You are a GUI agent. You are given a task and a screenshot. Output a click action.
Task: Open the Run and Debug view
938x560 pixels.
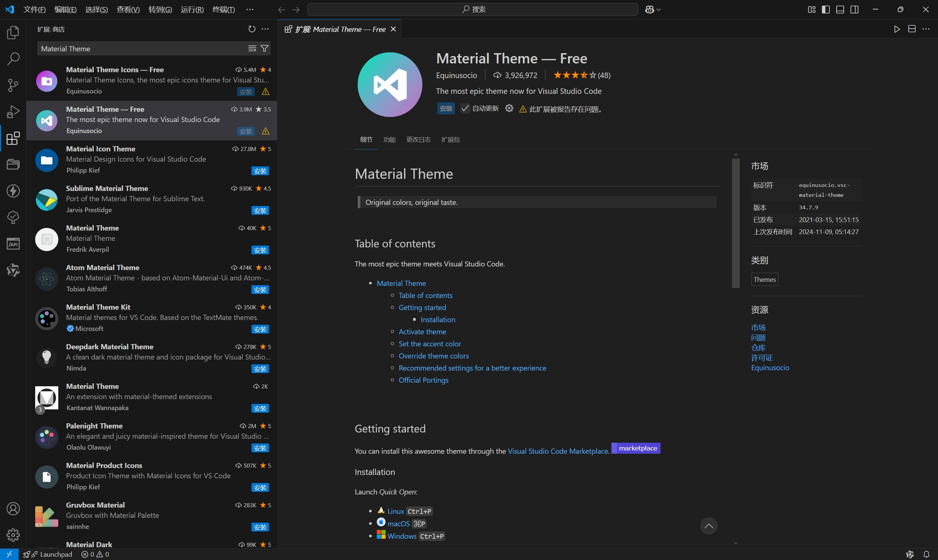point(13,112)
